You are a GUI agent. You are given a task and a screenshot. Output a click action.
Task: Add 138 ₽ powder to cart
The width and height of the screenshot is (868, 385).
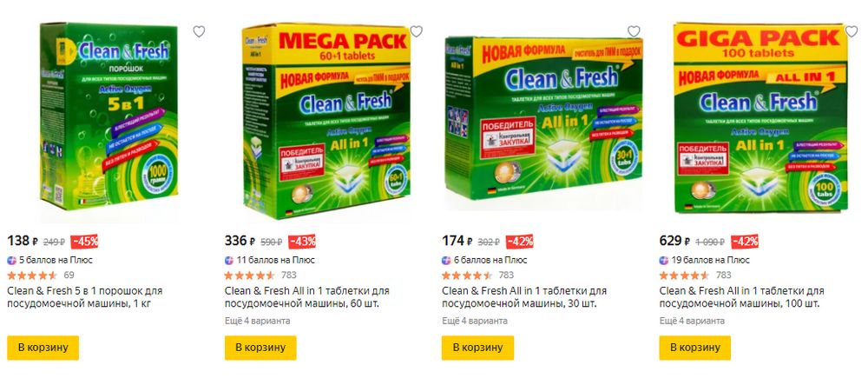click(43, 348)
